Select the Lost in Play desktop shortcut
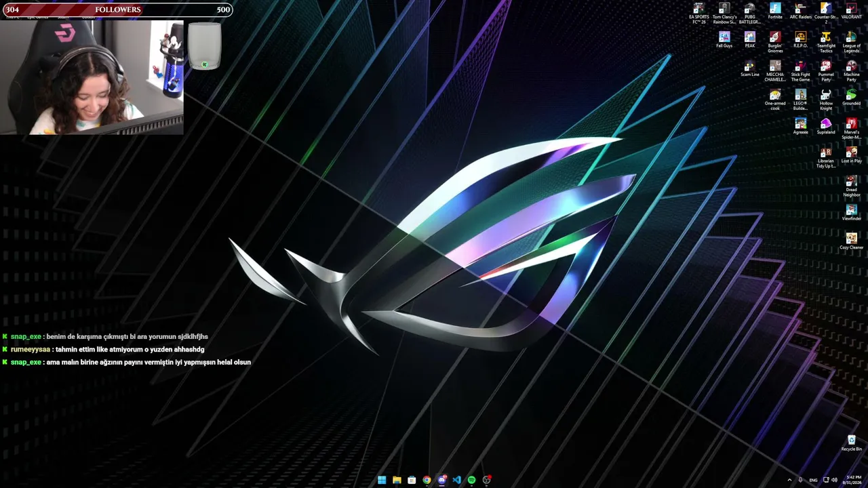The width and height of the screenshot is (868, 488). click(851, 155)
